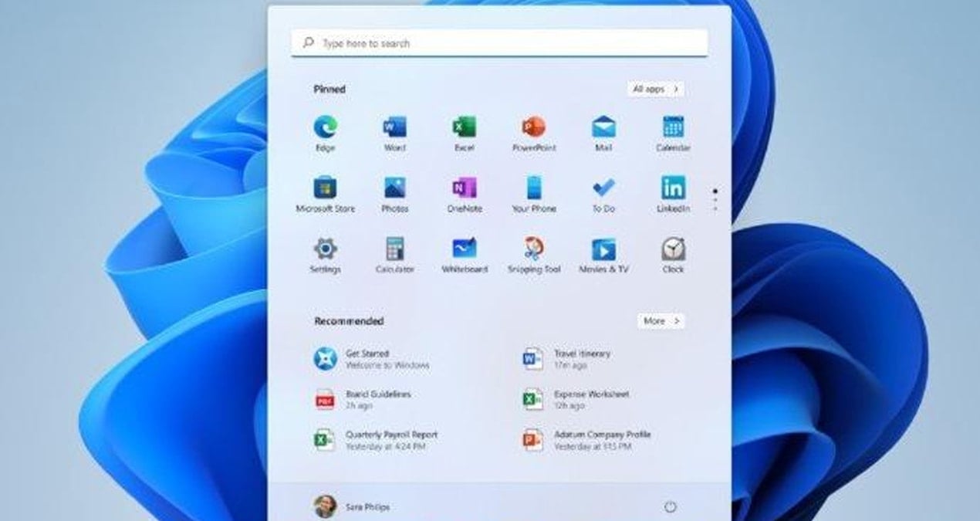This screenshot has width=980, height=521.
Task: Open the Photos app
Action: [394, 189]
